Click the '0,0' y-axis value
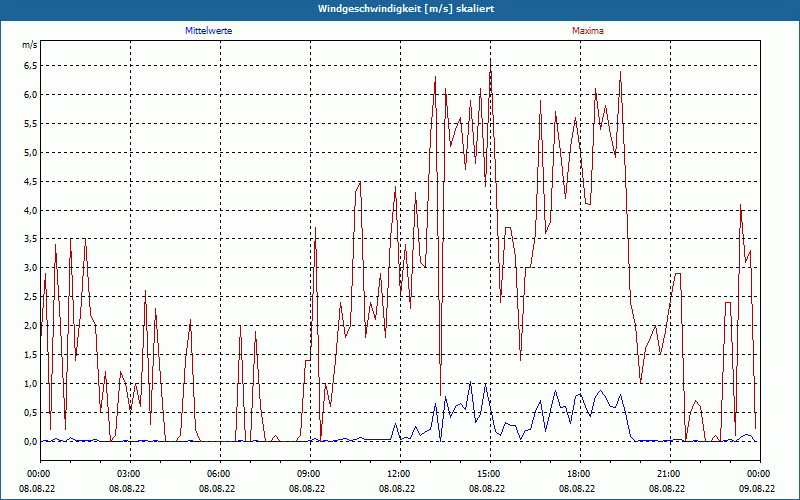This screenshot has width=800, height=500. 30,442
